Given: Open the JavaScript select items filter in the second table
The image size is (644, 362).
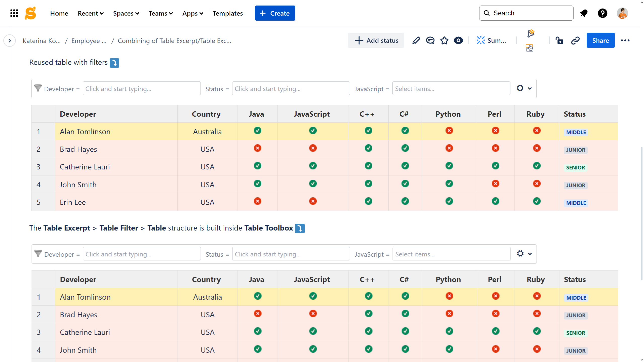Looking at the screenshot, I should coord(451,254).
